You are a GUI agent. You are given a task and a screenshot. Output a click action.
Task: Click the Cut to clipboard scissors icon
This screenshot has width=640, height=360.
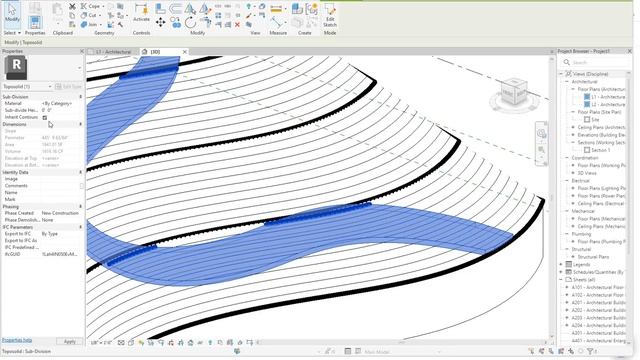pyautogui.click(x=72, y=6)
